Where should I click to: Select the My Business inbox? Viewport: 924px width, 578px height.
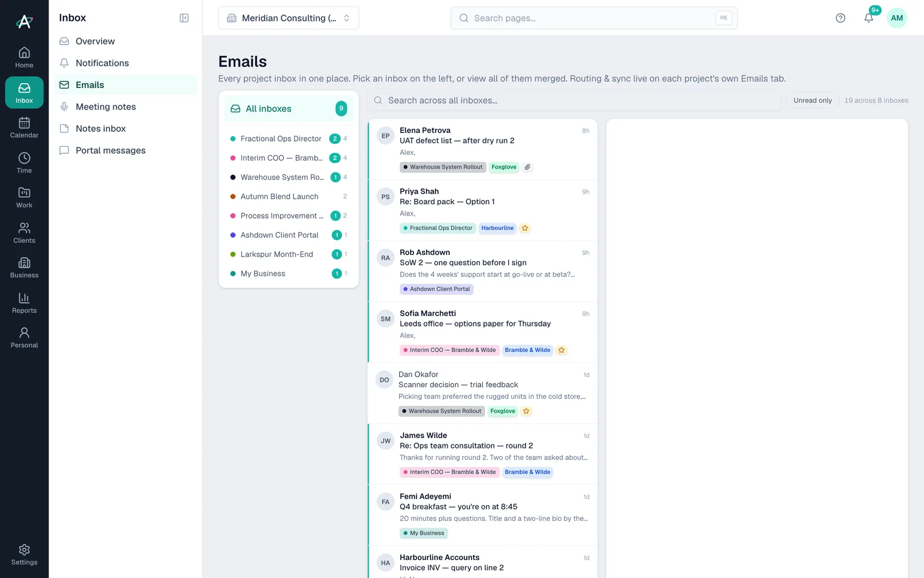[289, 274]
